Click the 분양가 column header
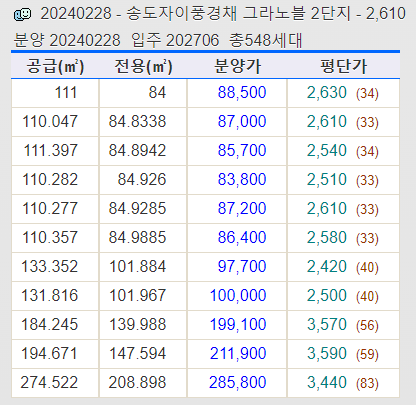The height and width of the screenshot is (405, 416). (x=237, y=66)
